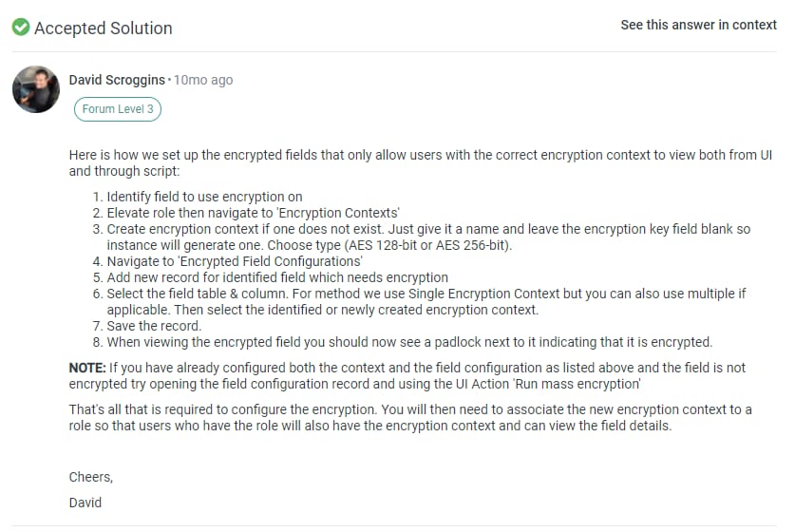Click the '10mo ago' timestamp
Viewport: 795px width, 532px height.
[203, 80]
